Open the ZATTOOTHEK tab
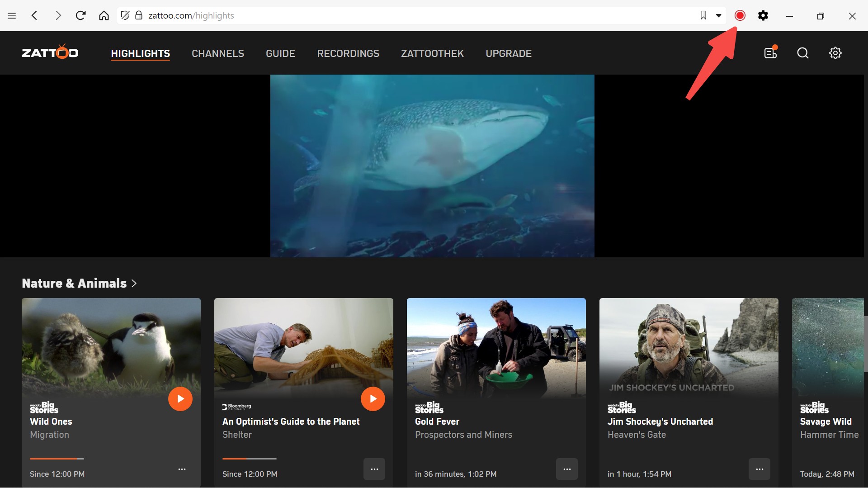868x488 pixels. click(x=432, y=53)
